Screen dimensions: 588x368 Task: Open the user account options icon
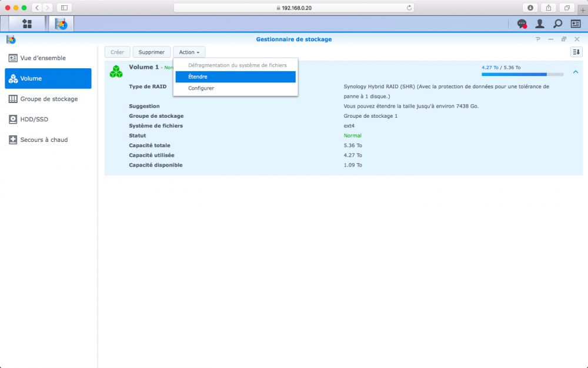pos(539,24)
